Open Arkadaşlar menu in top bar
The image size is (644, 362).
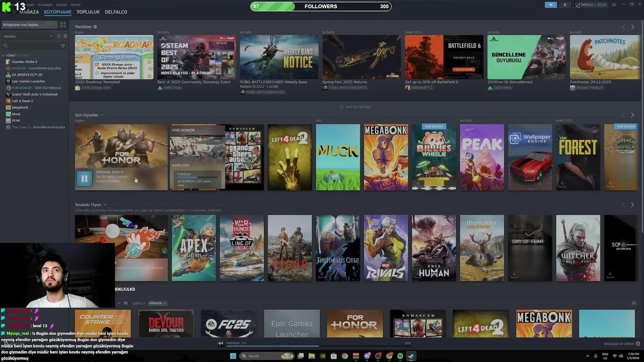(45, 5)
